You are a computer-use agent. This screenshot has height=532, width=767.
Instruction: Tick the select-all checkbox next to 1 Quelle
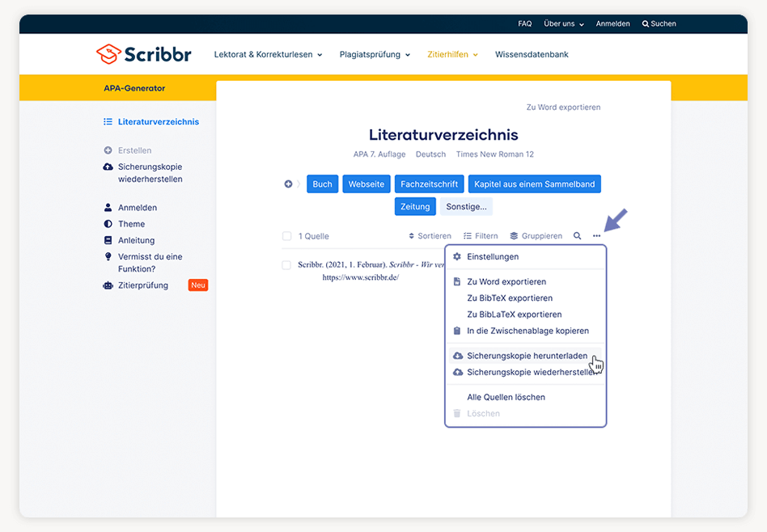click(286, 236)
